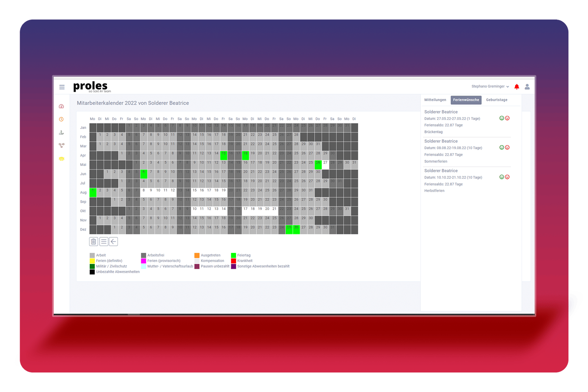Open the hamburger navigation menu

62,87
